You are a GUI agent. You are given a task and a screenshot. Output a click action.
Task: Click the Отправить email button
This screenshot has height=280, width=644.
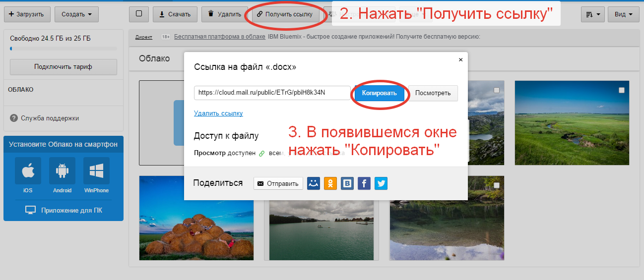click(x=278, y=183)
